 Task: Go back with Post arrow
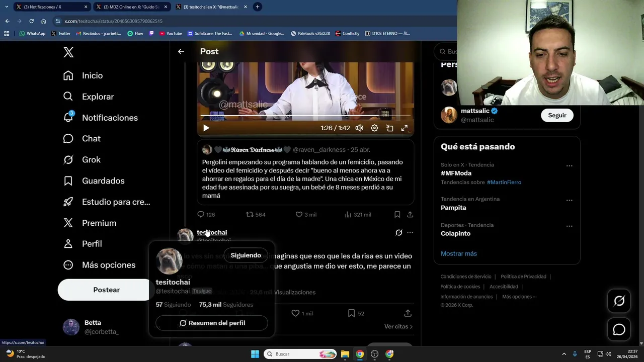pyautogui.click(x=181, y=51)
